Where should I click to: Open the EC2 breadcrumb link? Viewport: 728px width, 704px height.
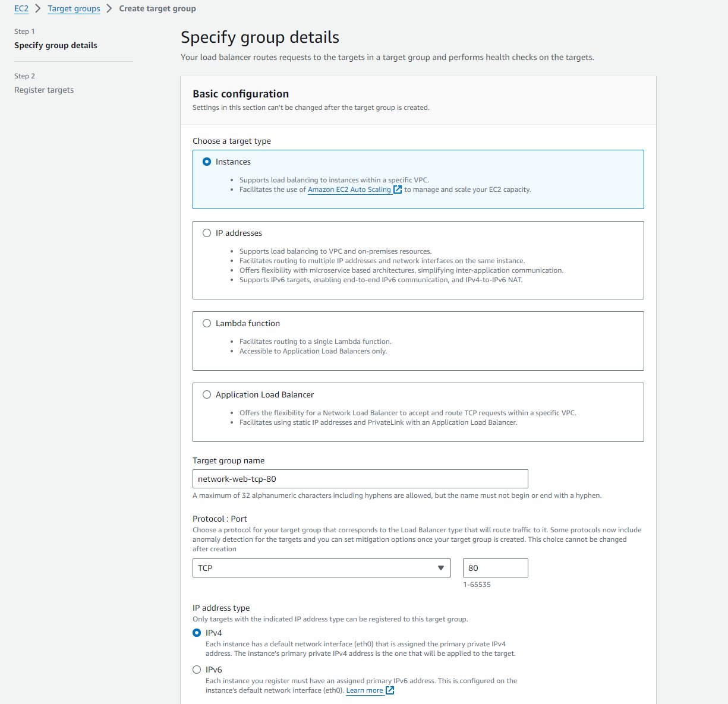pyautogui.click(x=21, y=8)
